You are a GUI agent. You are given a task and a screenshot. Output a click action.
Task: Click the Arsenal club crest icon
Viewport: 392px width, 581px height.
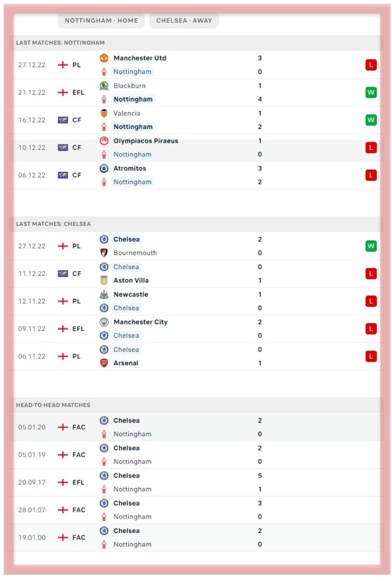(x=104, y=363)
